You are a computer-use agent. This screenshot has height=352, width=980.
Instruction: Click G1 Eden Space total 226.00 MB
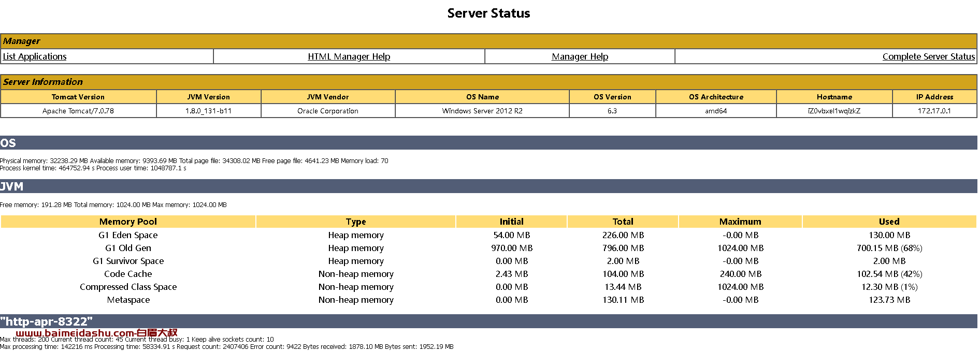point(623,235)
